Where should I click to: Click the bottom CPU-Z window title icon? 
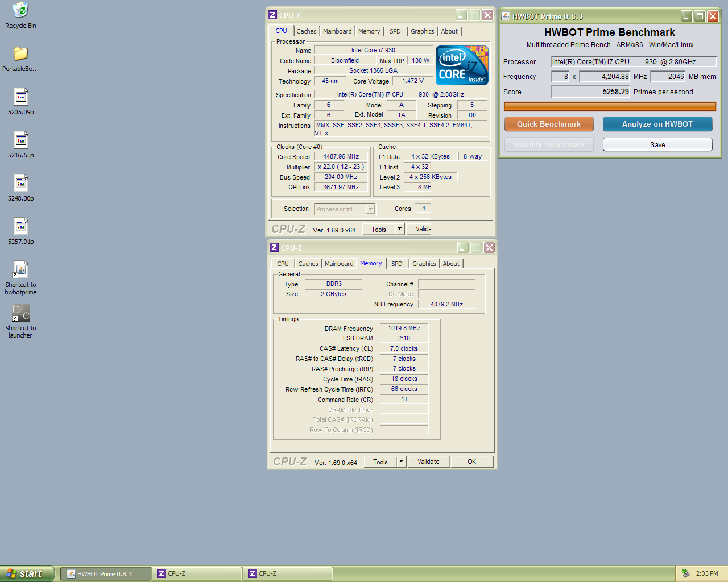(274, 248)
